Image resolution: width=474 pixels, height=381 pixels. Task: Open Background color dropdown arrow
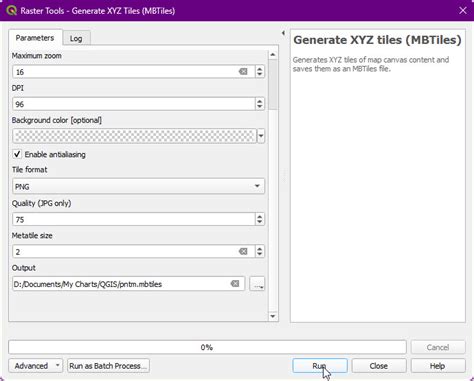coord(261,136)
